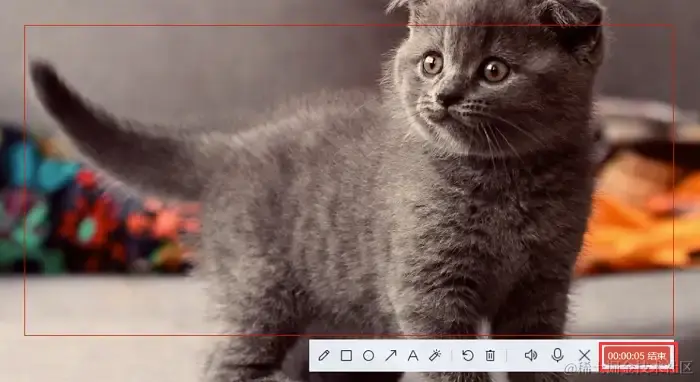Select the pencil drawing tool
The image size is (700, 382).
pos(324,356)
